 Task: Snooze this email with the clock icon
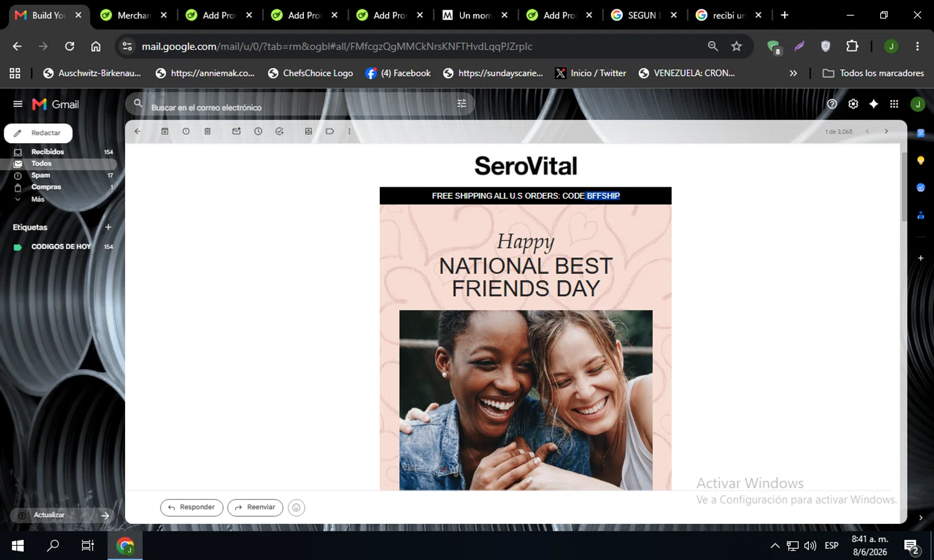[258, 131]
